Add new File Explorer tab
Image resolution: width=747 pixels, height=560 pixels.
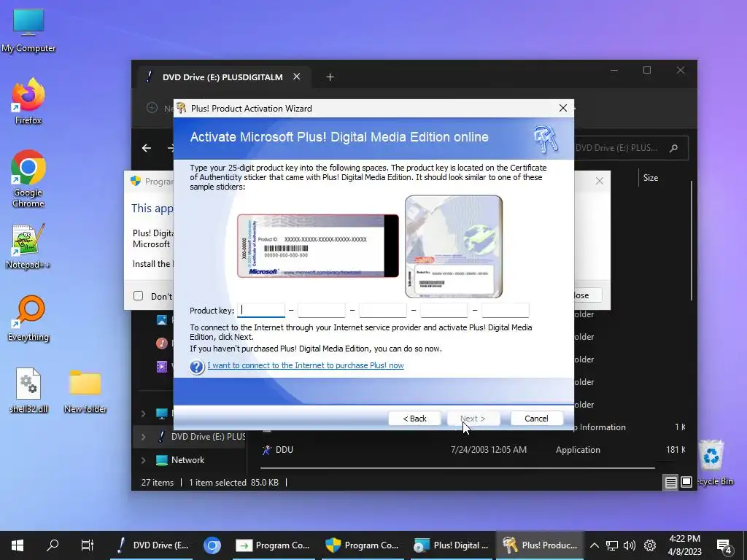click(330, 77)
